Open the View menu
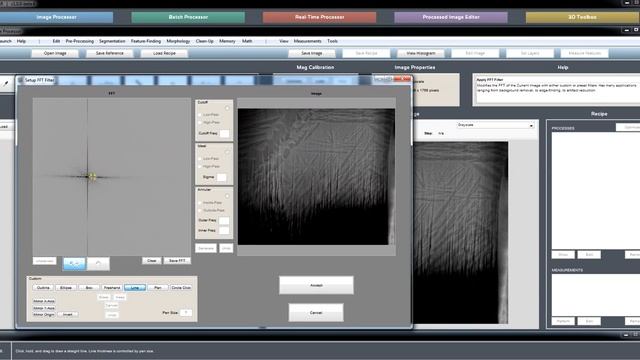Image resolution: width=640 pixels, height=360 pixels. [284, 41]
